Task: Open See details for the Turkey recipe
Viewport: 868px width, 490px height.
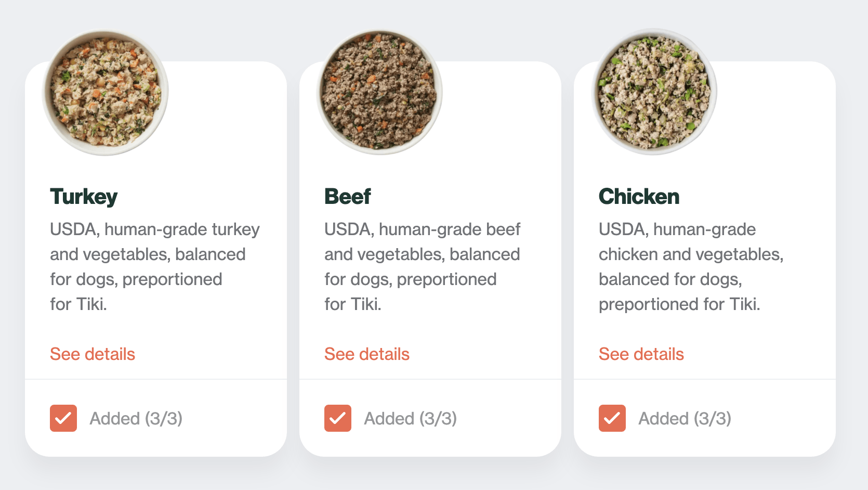Action: pos(92,354)
